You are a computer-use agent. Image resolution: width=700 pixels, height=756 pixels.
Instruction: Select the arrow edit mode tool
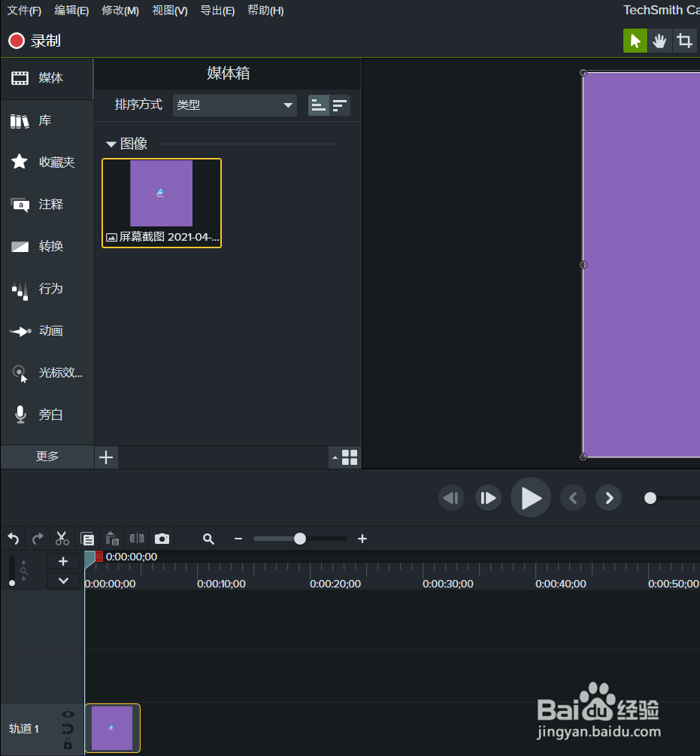pyautogui.click(x=635, y=41)
